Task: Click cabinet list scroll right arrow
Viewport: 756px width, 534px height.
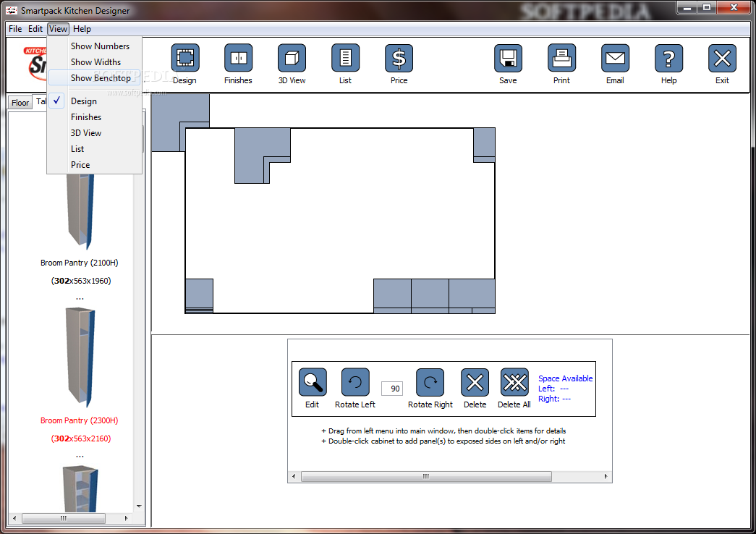Action: click(127, 518)
